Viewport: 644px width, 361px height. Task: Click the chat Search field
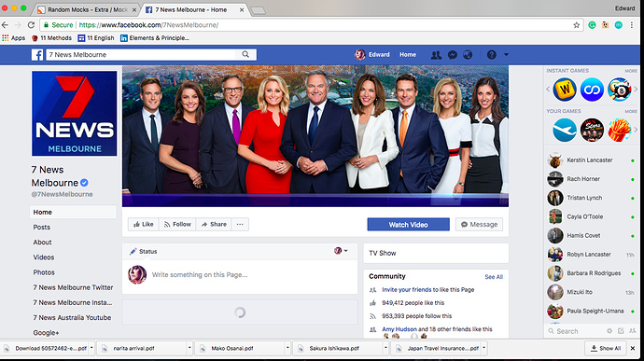coord(575,330)
